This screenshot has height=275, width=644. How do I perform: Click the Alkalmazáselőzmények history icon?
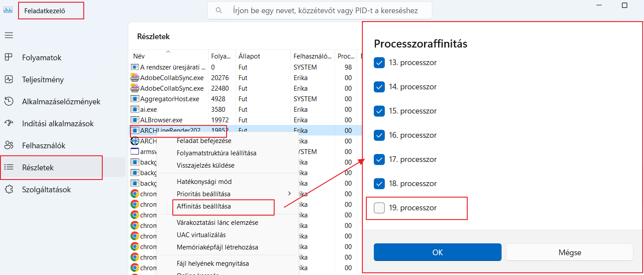[8, 101]
